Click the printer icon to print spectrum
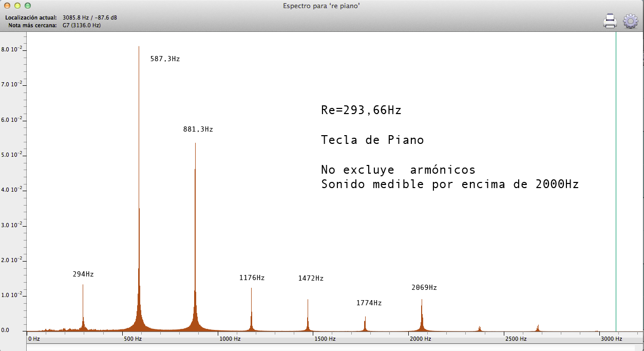 tap(610, 21)
